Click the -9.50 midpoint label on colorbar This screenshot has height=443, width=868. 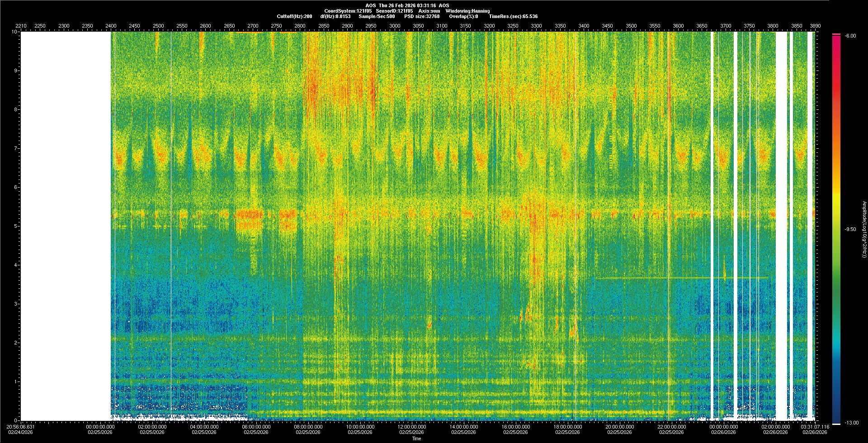click(x=850, y=229)
